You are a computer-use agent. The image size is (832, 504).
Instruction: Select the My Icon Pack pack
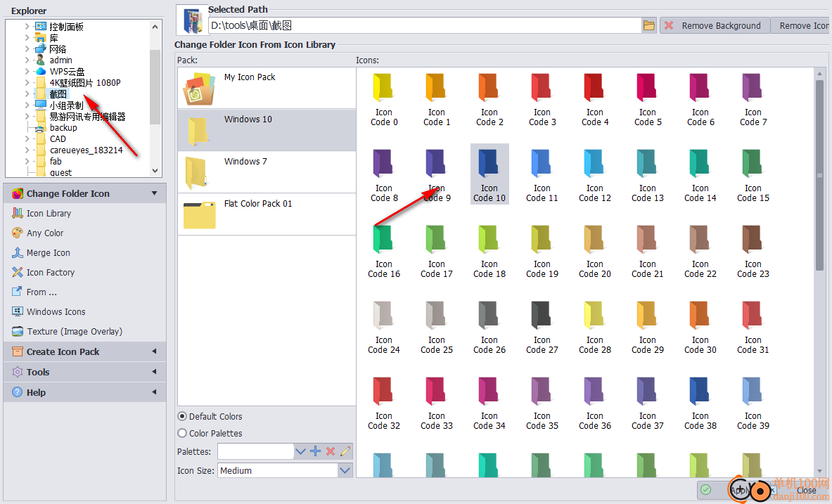pyautogui.click(x=267, y=88)
